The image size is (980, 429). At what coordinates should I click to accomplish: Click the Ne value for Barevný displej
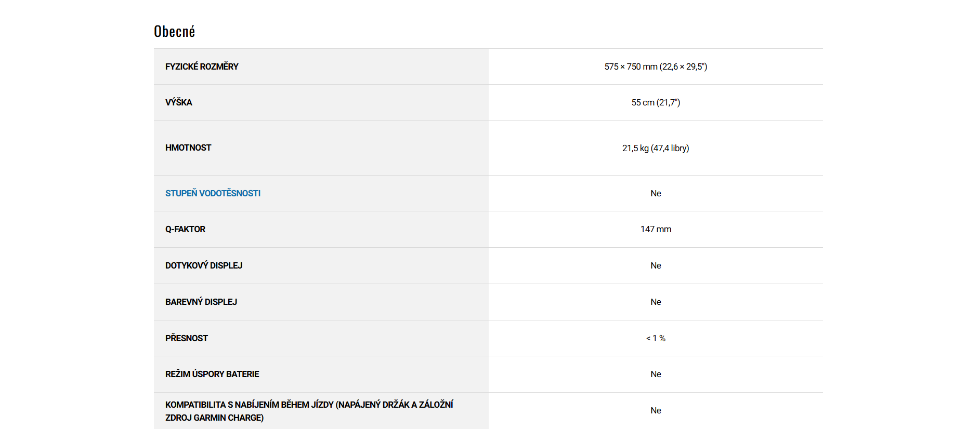pyautogui.click(x=656, y=302)
